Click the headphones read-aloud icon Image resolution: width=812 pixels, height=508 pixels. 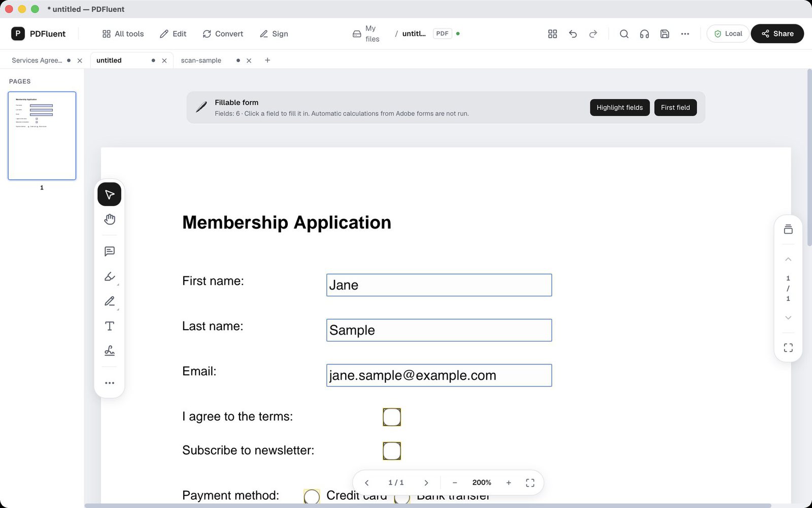tap(645, 34)
